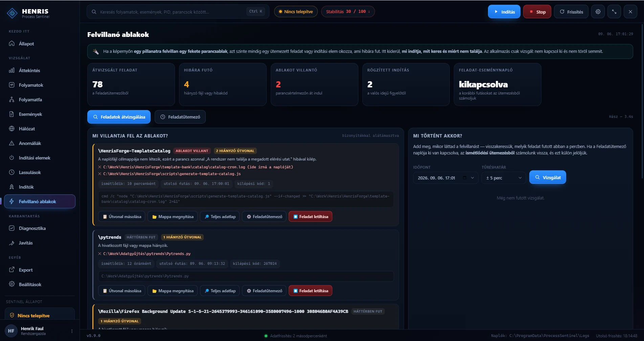Click the Diagnosztika chart icon
644x341 pixels.
point(12,228)
